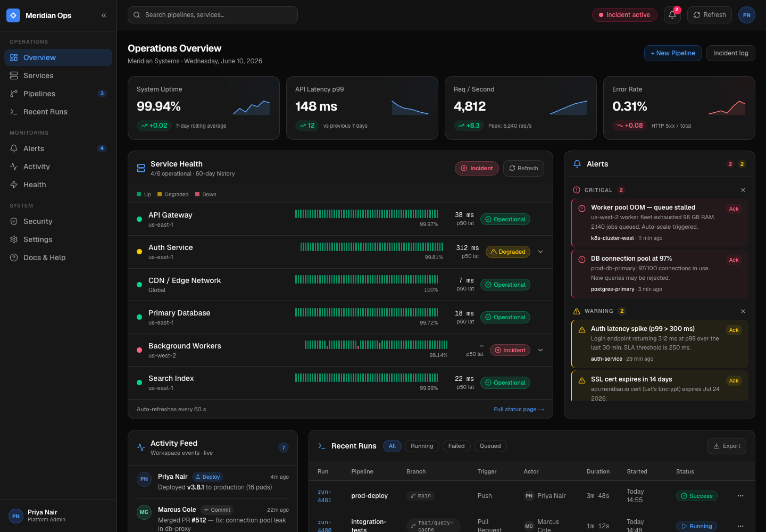Screen dimensions: 766x532
Task: Filter Recent Runs by Running
Action: click(422, 446)
